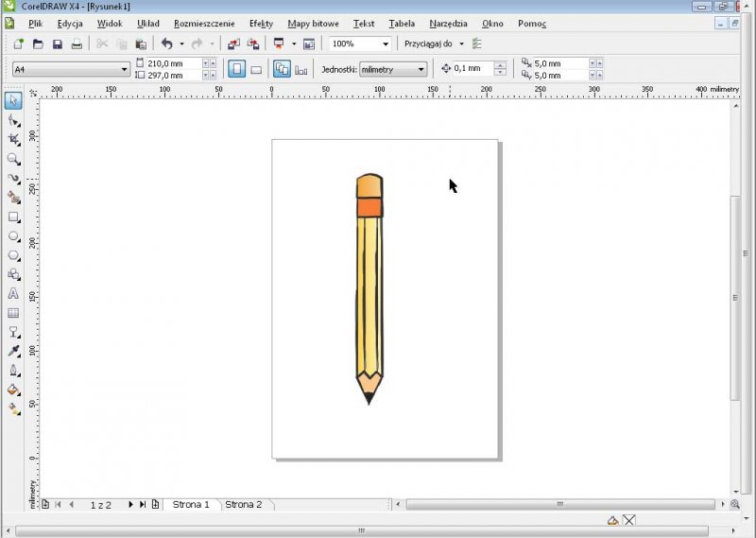The height and width of the screenshot is (538, 756).
Task: Click the pencil drawing on the page
Action: pos(369,293)
